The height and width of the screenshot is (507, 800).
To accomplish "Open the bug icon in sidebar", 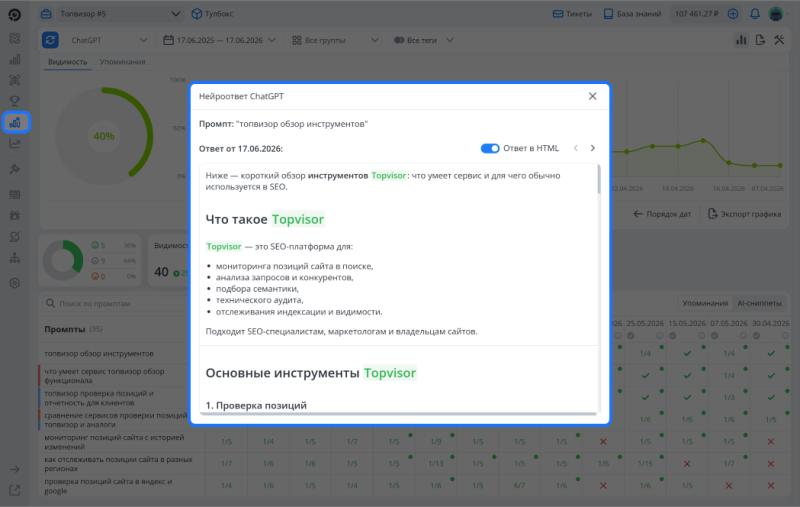I will [x=15, y=216].
